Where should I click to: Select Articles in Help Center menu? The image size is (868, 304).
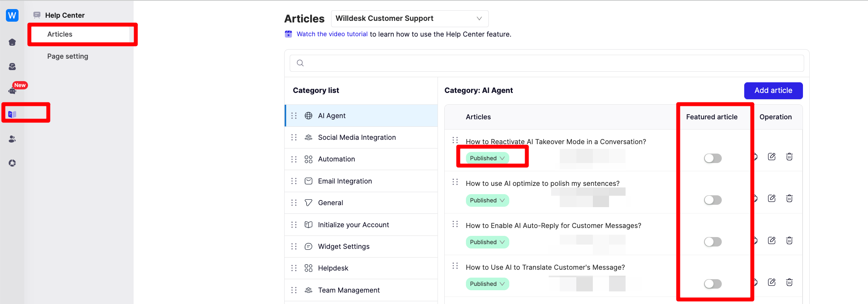[80, 34]
